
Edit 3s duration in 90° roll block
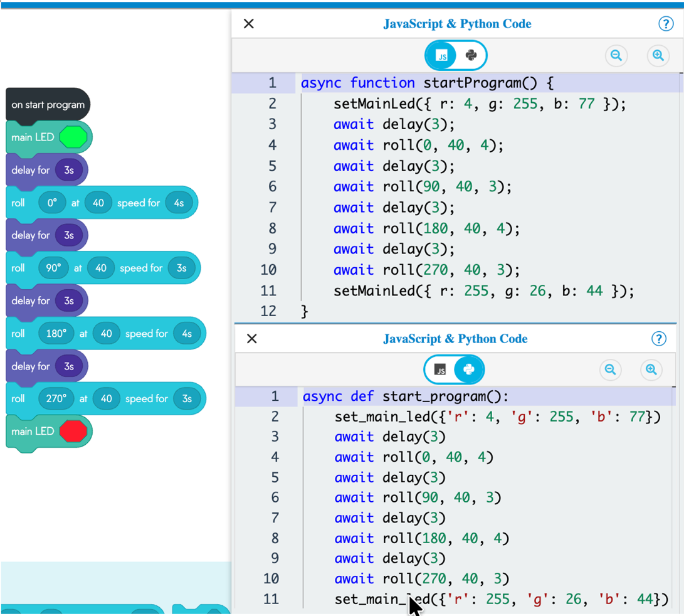181,268
